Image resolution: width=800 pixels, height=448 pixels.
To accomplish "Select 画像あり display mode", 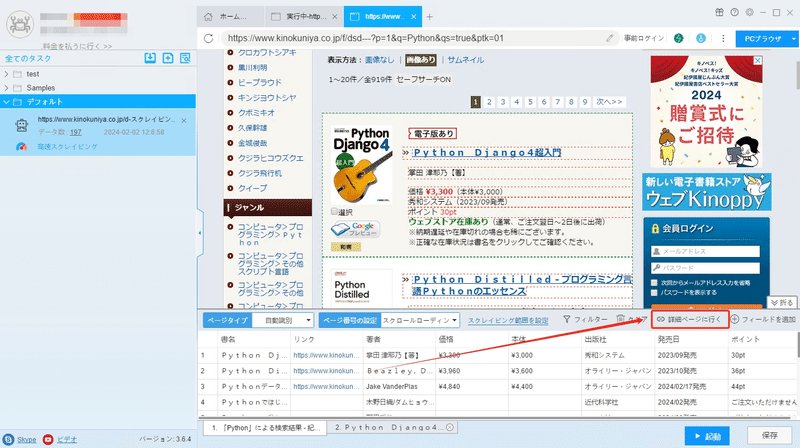I will [x=421, y=60].
